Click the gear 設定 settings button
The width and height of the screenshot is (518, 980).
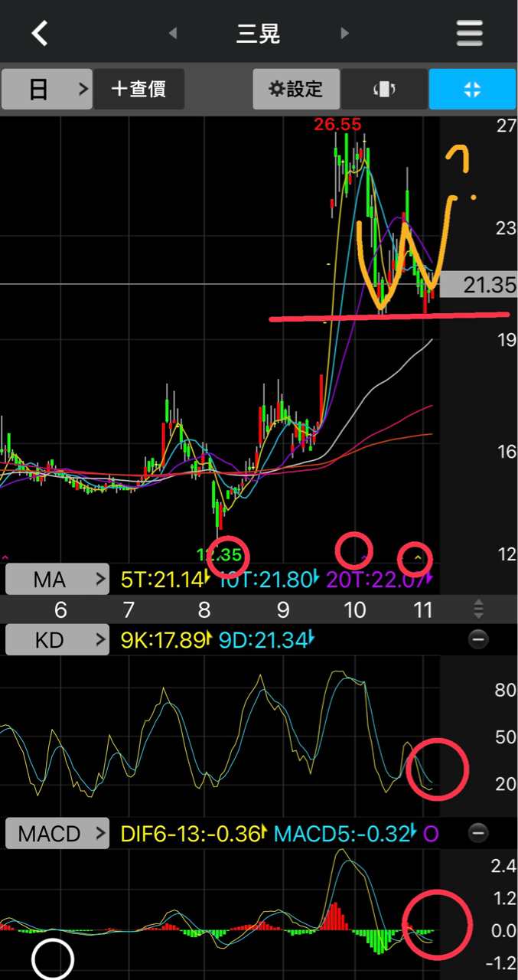[x=296, y=90]
